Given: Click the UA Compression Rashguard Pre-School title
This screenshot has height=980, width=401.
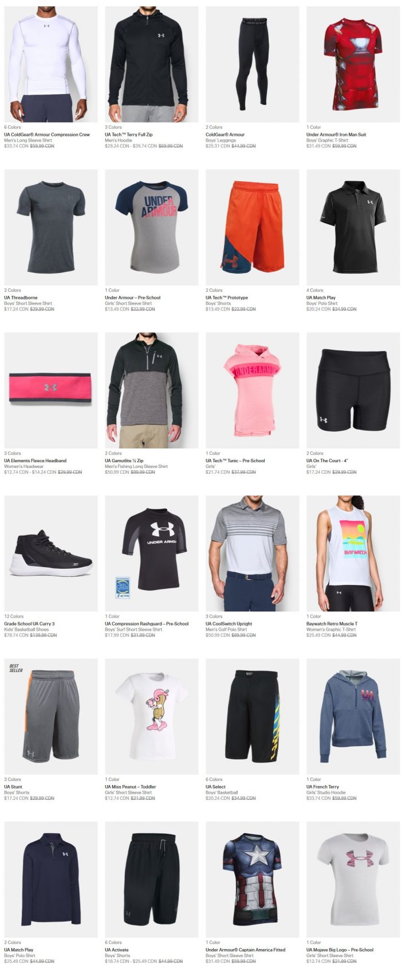Looking at the screenshot, I should (147, 624).
